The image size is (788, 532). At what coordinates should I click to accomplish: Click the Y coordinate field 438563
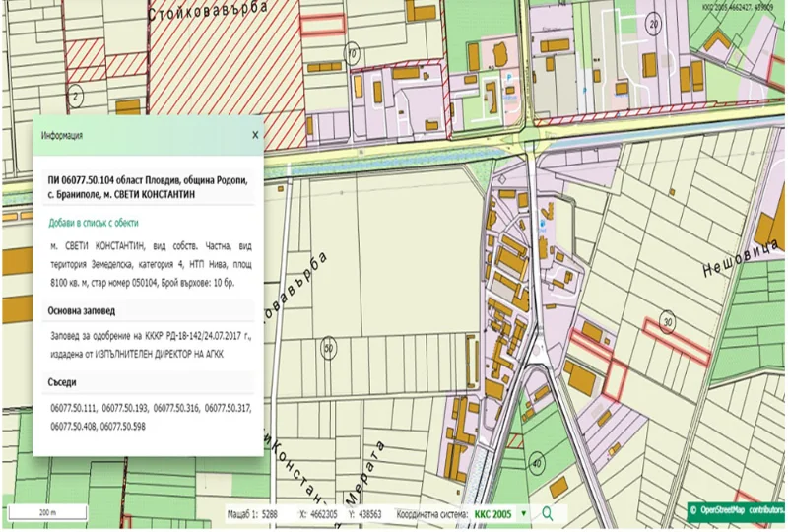coord(371,514)
